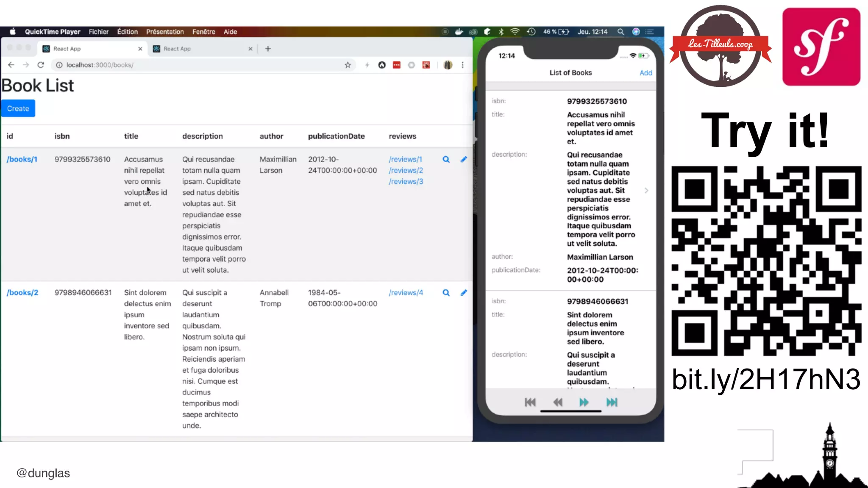Click the magnifier icon for book 2

coord(446,293)
